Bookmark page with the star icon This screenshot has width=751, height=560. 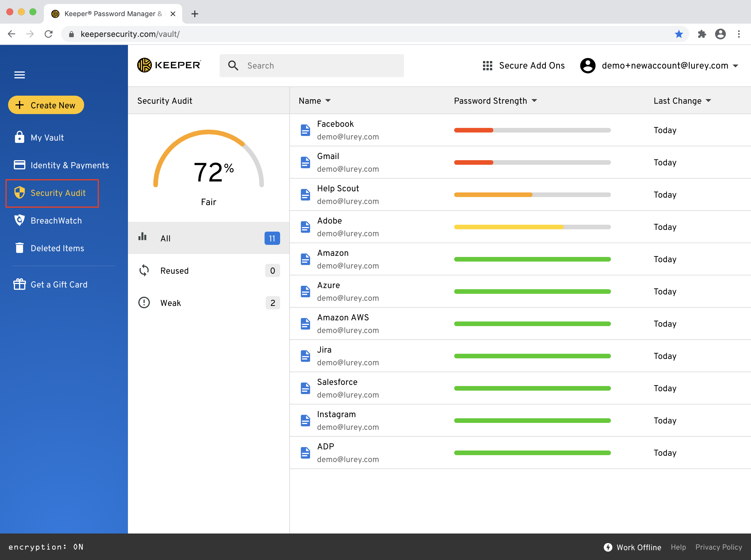point(678,34)
